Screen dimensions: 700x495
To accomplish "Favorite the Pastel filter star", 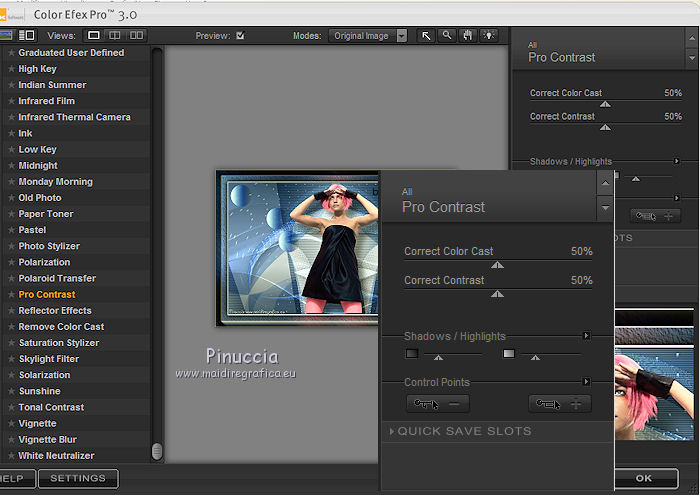I will 11,230.
